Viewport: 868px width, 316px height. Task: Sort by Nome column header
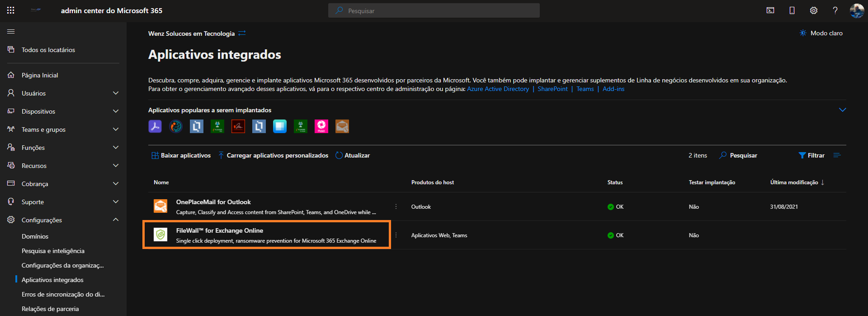coord(161,182)
